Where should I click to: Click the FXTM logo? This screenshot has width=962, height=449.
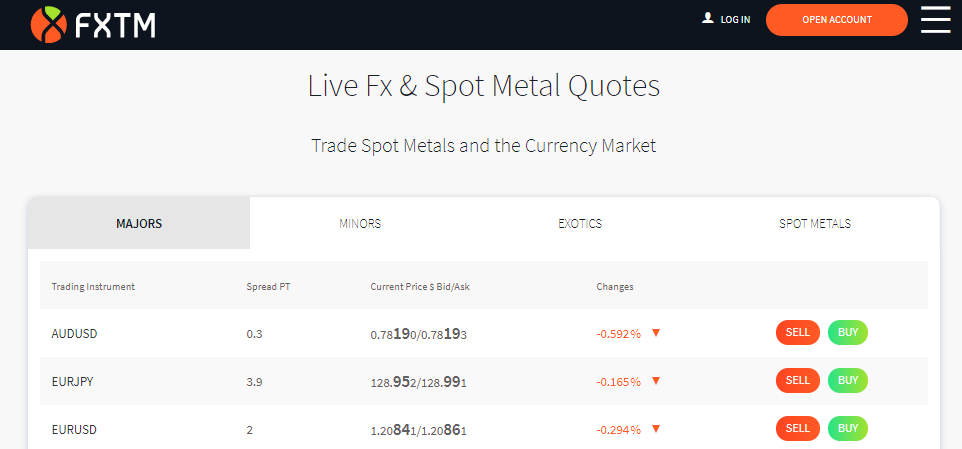(93, 23)
